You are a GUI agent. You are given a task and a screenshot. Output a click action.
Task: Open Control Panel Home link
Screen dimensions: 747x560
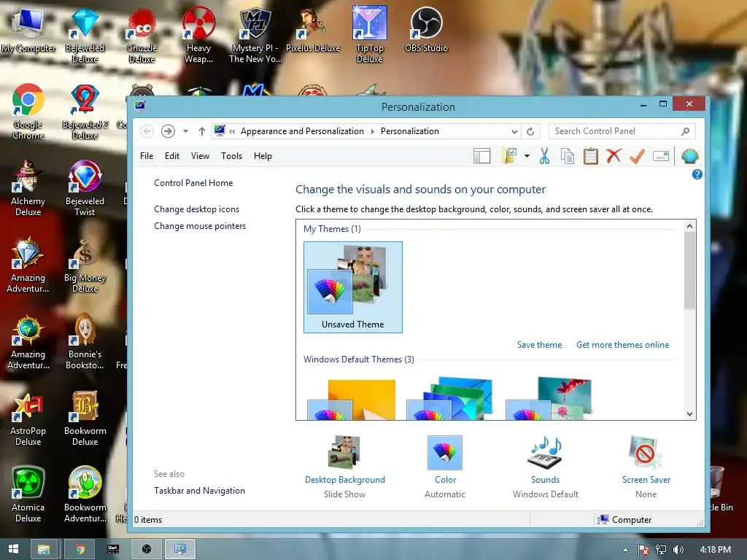pos(193,183)
